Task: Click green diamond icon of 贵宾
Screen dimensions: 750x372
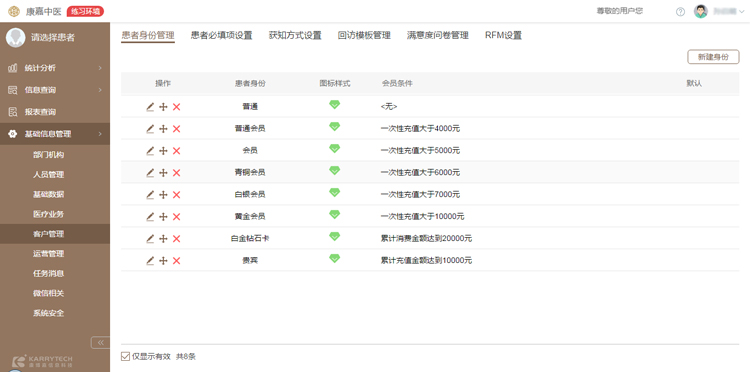Action: [x=335, y=258]
